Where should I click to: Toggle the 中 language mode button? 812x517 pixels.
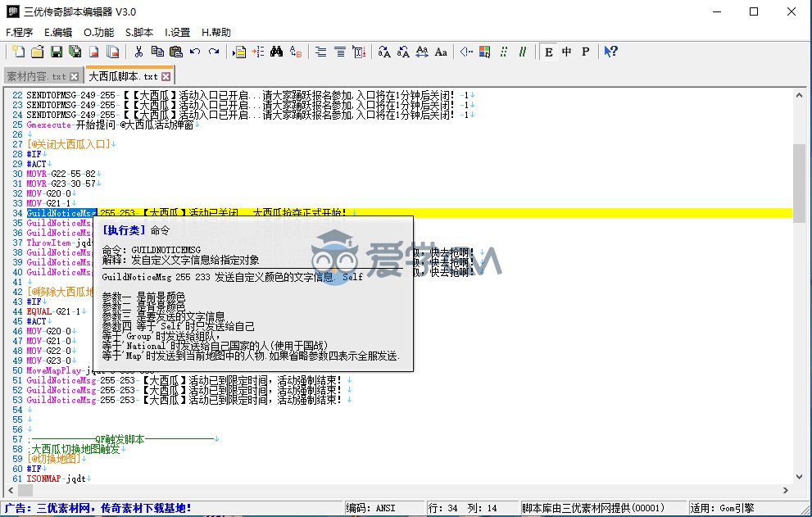[x=566, y=52]
